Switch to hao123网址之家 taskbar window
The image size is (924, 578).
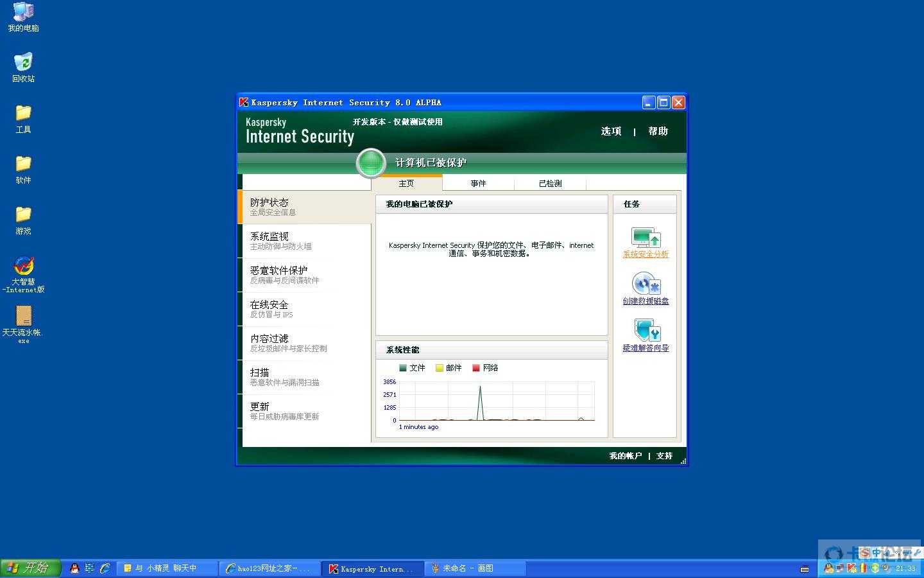pos(269,568)
